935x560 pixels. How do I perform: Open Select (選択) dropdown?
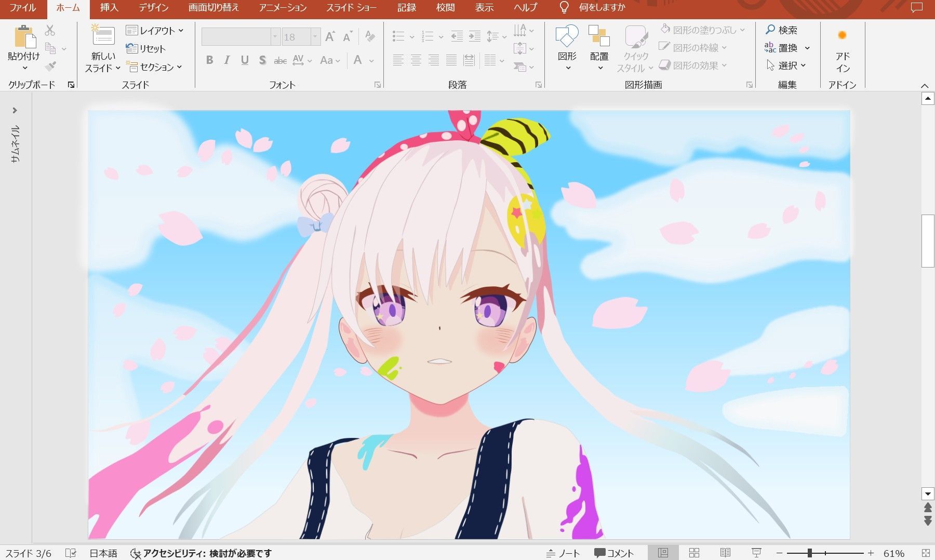click(785, 65)
